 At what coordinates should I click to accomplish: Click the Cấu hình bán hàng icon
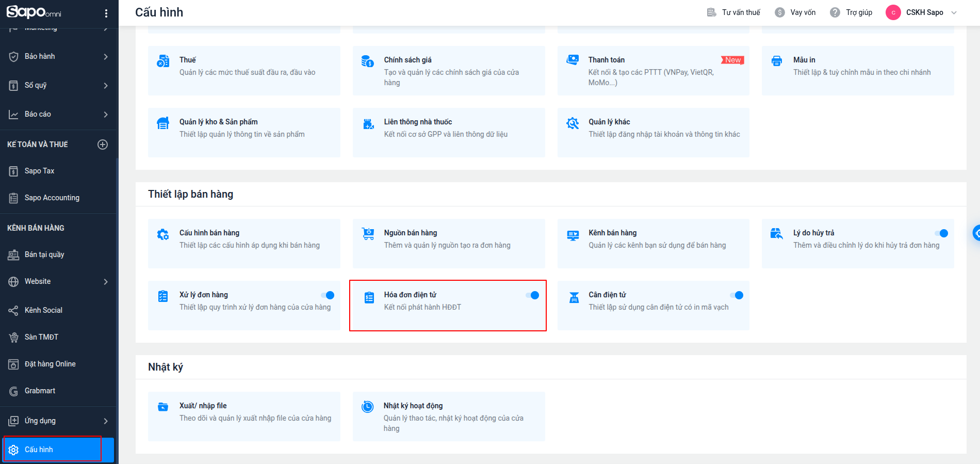point(163,234)
